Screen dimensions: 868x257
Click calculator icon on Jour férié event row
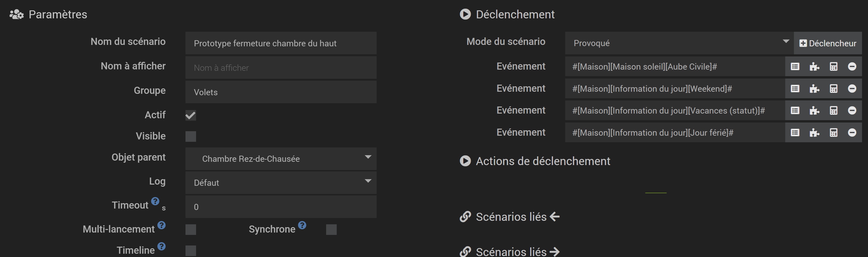[833, 133]
